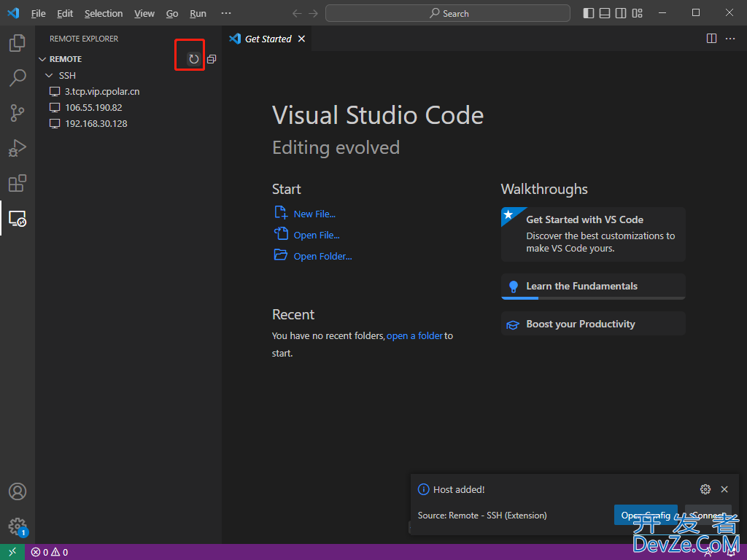Select the Remote Explorer activity bar icon
Screen dimensions: 747x560
18,219
